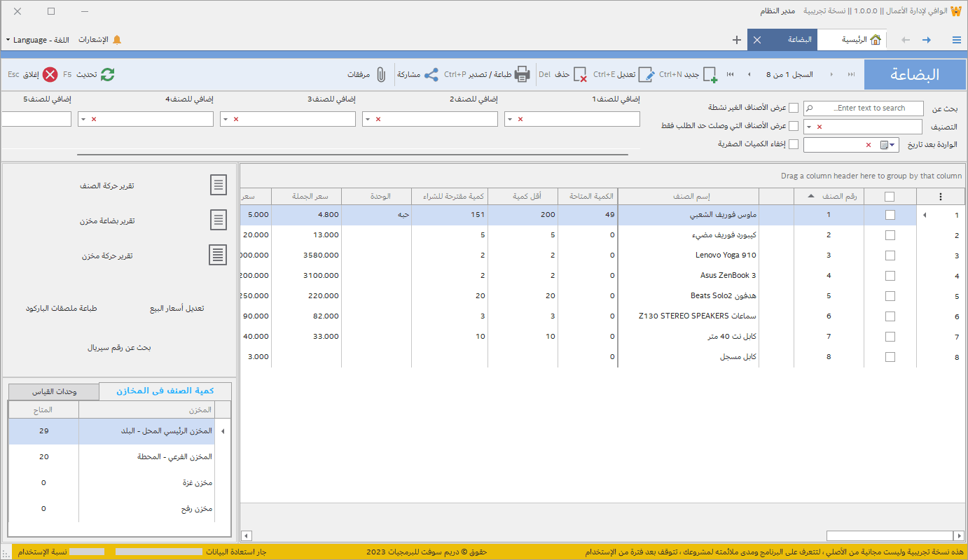Viewport: 968px width, 560px height.
Task: Select item quantity in warehouses tab
Action: point(165,391)
